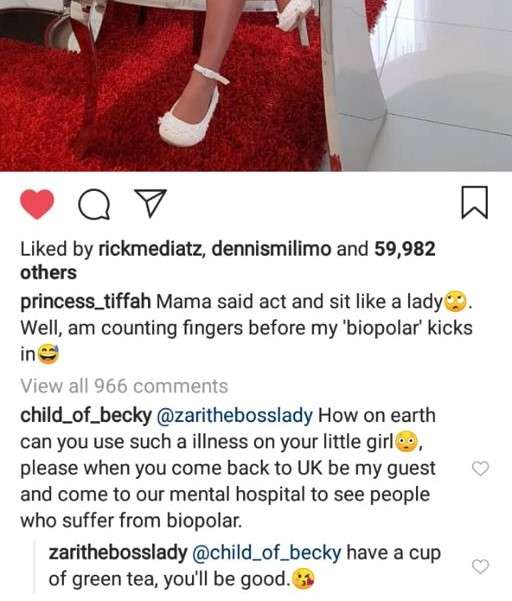Tap the @child_of_becky mention in reply
The width and height of the screenshot is (512, 601).
point(267,553)
